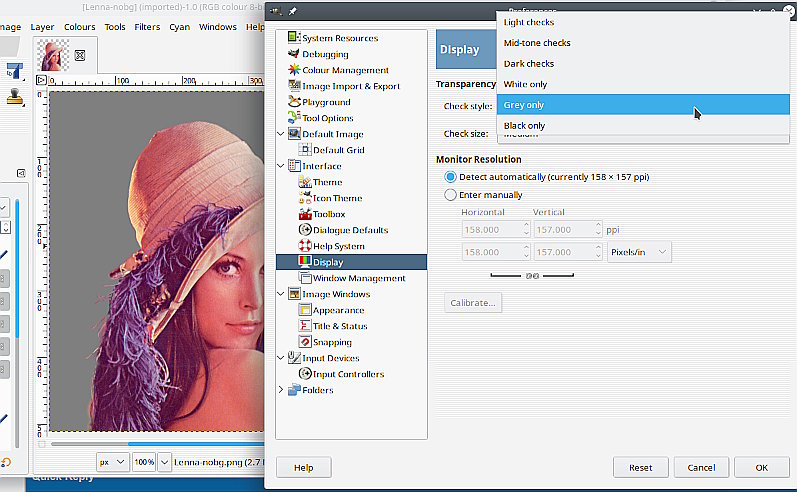The image size is (797, 492).
Task: Collapse the Image Windows tree node
Action: coord(281,294)
